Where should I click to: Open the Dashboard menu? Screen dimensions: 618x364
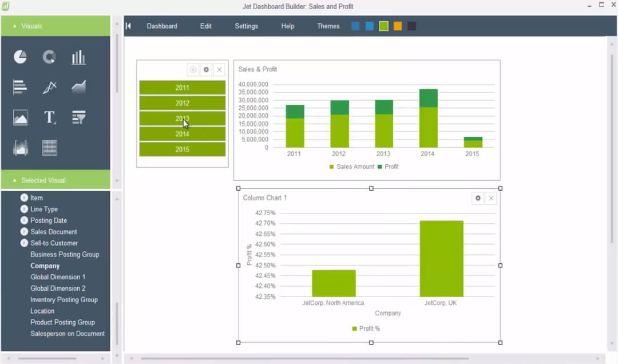[x=162, y=26]
